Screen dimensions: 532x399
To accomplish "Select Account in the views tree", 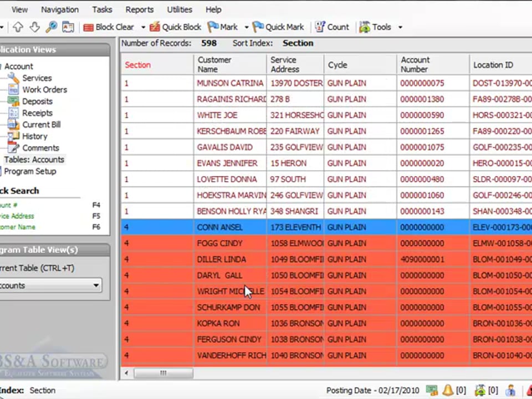I will [x=18, y=66].
